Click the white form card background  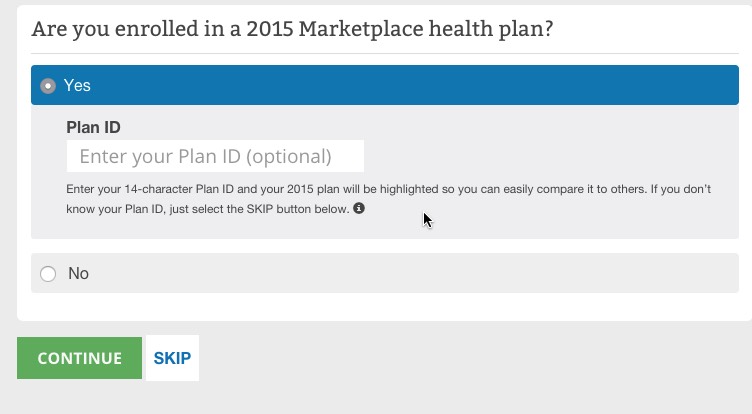tap(400, 308)
